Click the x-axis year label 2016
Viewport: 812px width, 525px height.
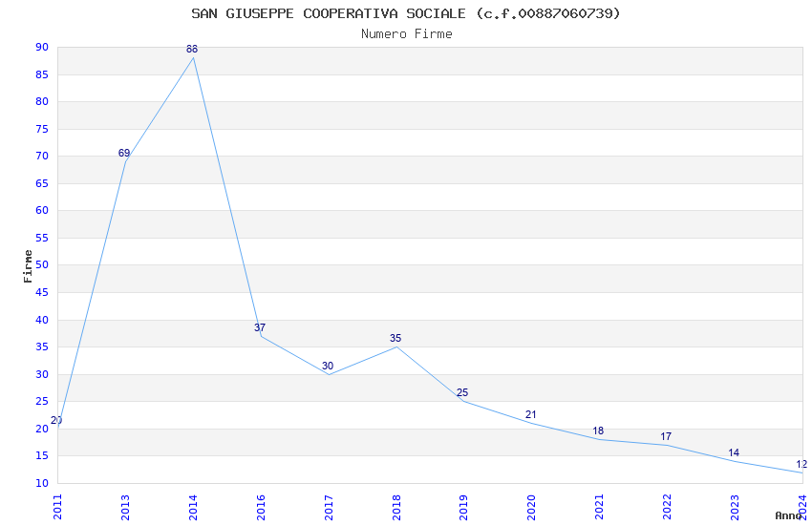tap(261, 507)
